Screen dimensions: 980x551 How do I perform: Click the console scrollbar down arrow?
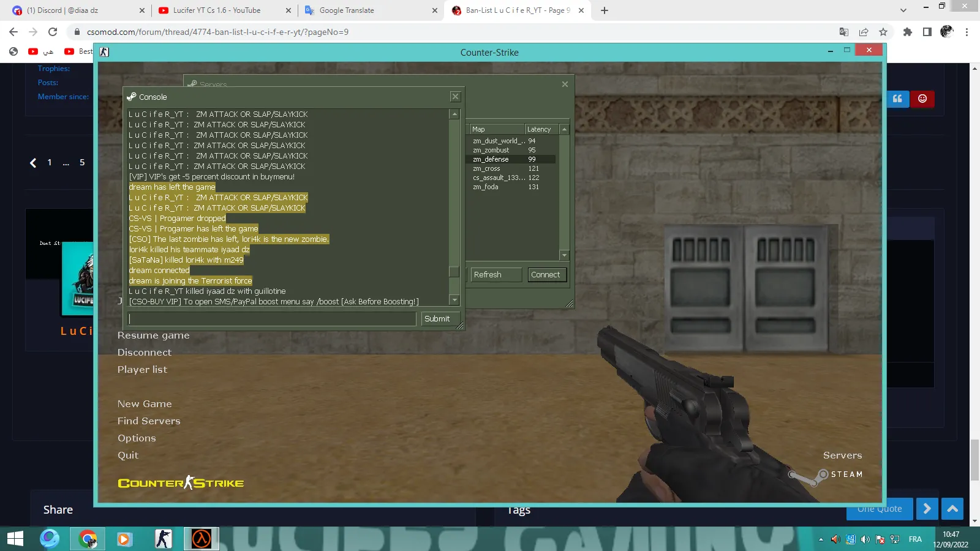coord(454,300)
